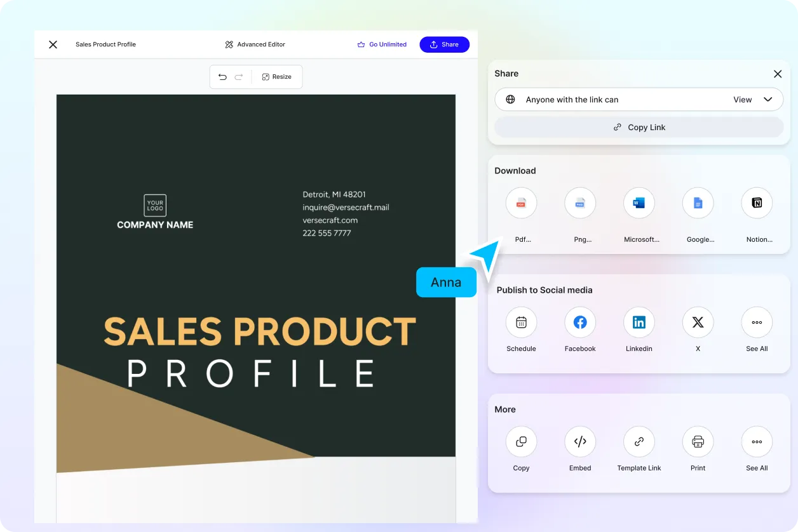Image resolution: width=798 pixels, height=532 pixels.
Task: Publish to LinkedIn
Action: (x=639, y=323)
